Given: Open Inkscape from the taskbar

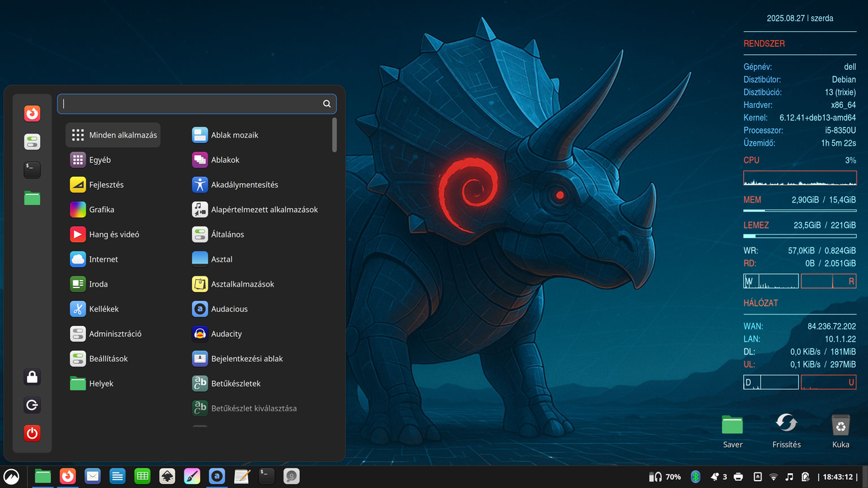Looking at the screenshot, I should [x=167, y=476].
